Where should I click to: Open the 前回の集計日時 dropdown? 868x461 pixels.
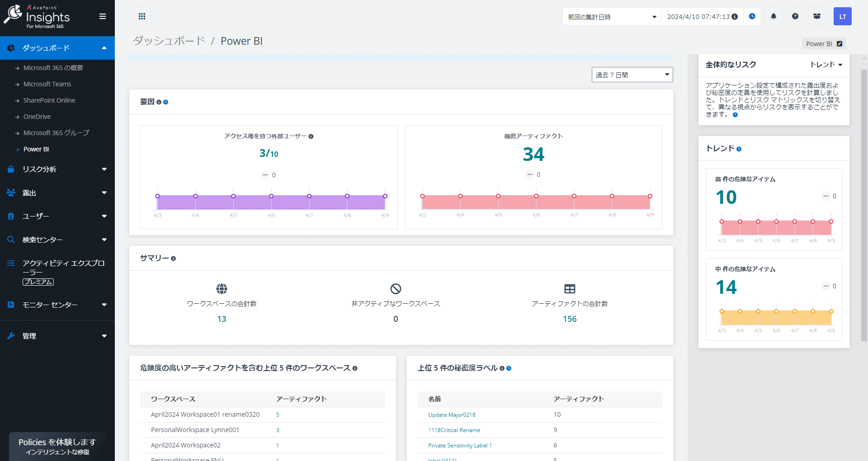(612, 17)
